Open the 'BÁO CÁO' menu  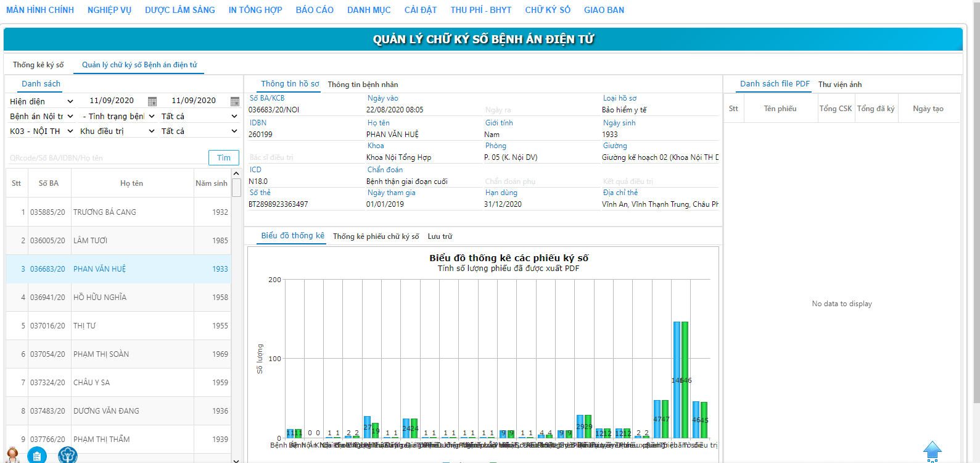click(x=315, y=10)
